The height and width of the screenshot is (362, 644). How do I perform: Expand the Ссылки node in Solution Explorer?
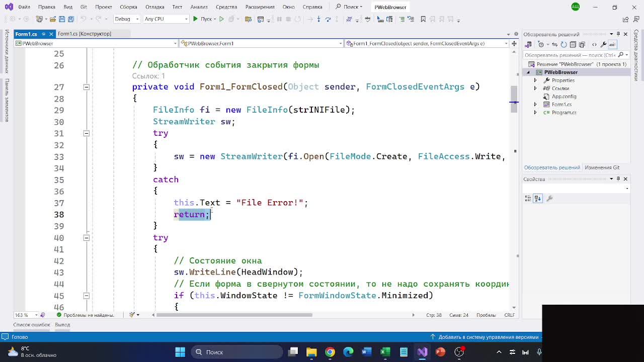pos(535,88)
